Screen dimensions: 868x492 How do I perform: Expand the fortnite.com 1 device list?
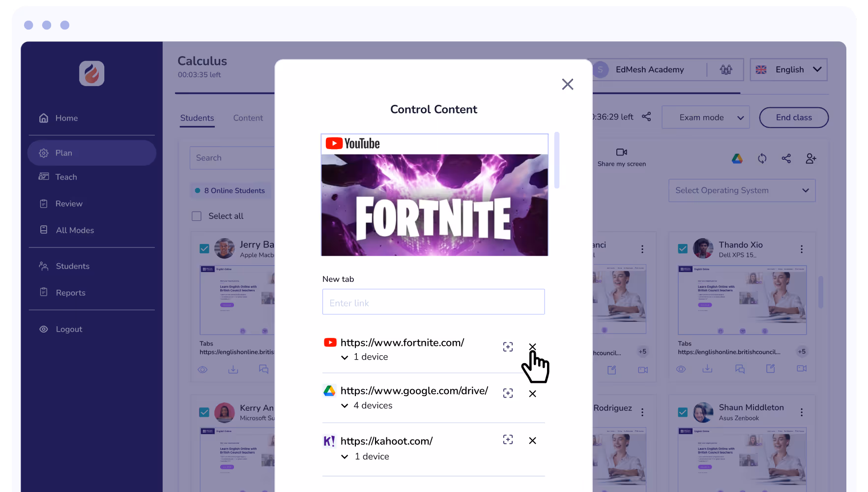[345, 357]
